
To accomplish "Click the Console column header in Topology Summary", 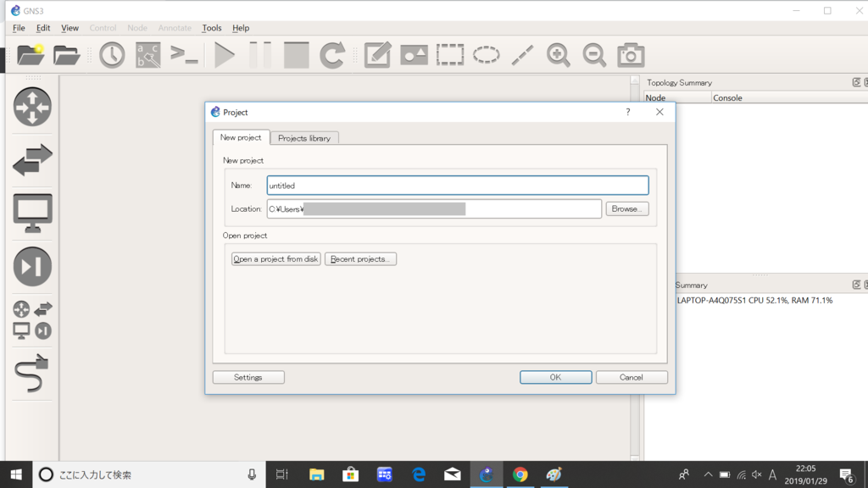I will coord(790,98).
